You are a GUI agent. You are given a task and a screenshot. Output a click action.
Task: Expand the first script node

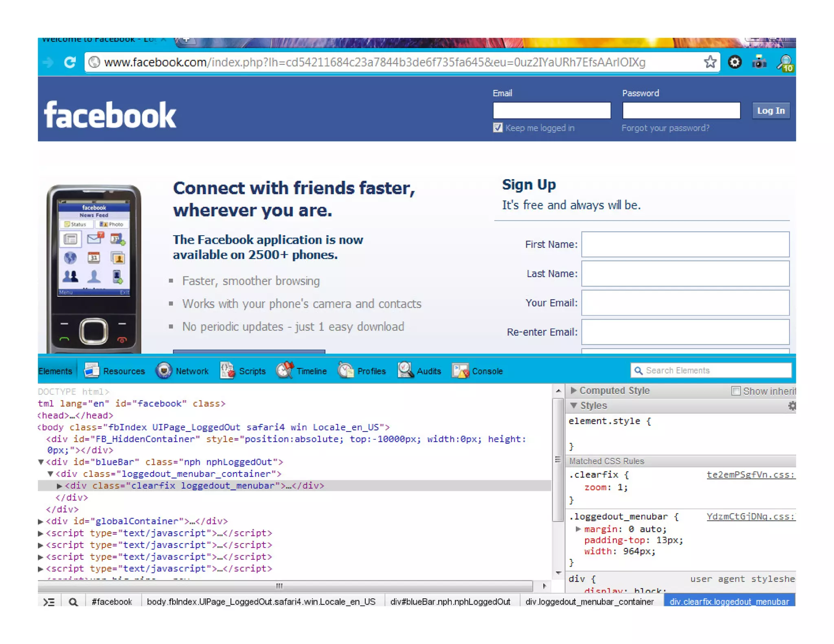tap(40, 533)
